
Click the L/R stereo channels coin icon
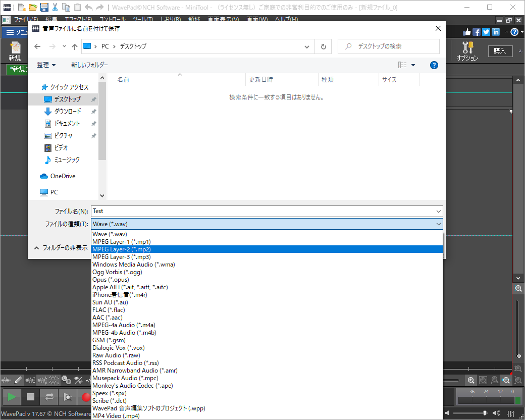coord(66,380)
